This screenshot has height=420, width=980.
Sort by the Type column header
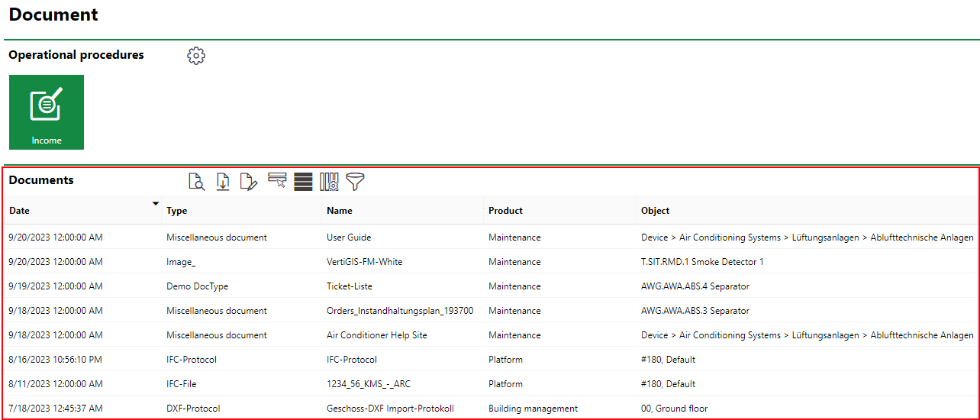pos(177,211)
